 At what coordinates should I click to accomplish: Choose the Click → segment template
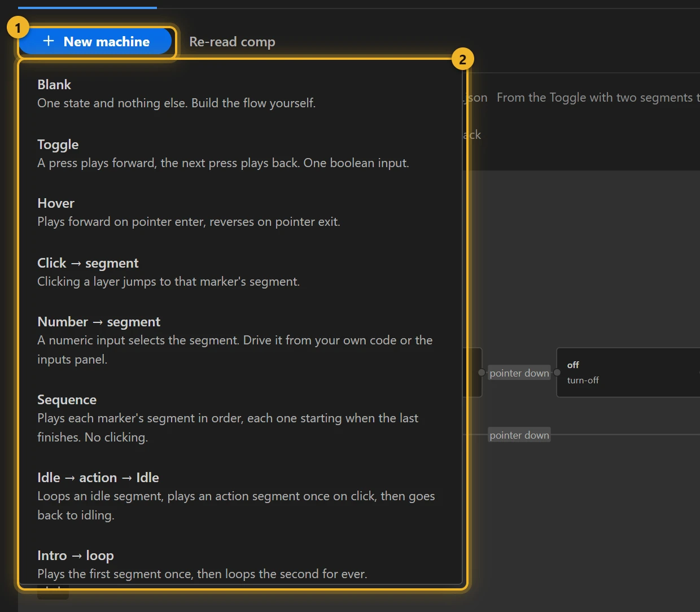click(x=240, y=272)
